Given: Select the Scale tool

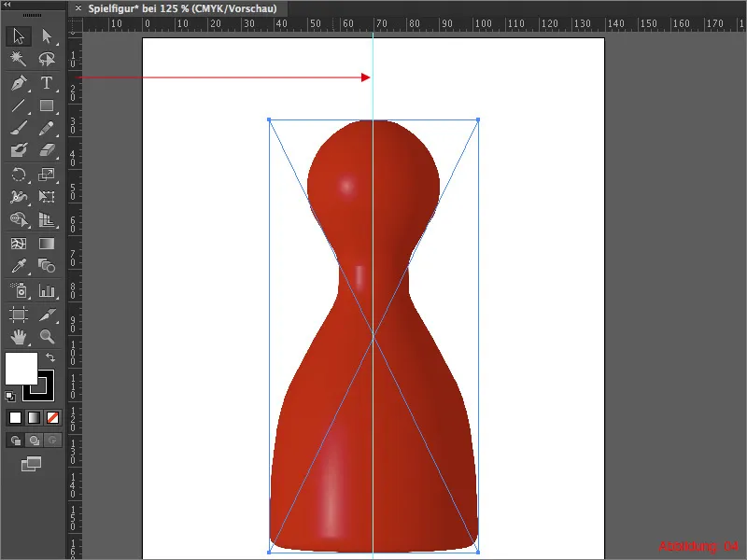Looking at the screenshot, I should (47, 175).
